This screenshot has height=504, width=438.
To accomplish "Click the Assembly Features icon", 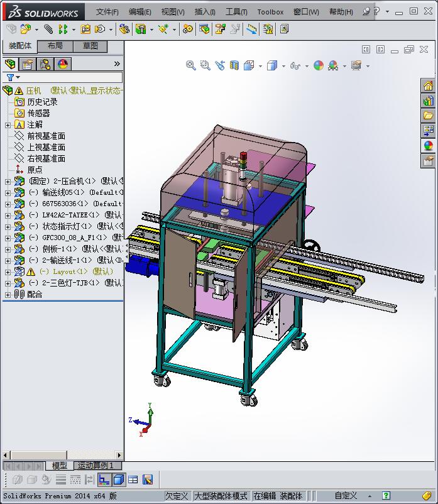I will [141, 30].
